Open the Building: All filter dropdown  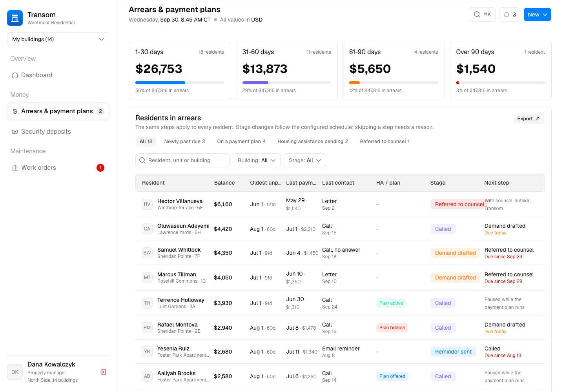point(257,160)
